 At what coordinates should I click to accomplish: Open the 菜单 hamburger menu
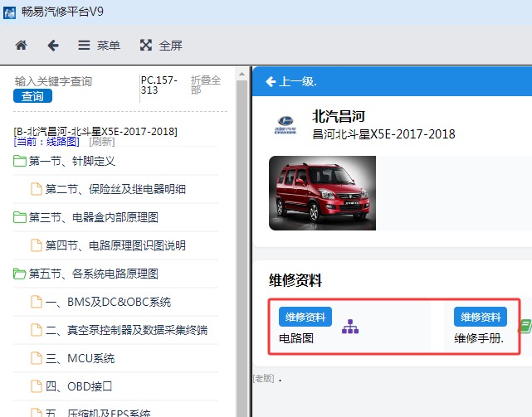tap(99, 45)
